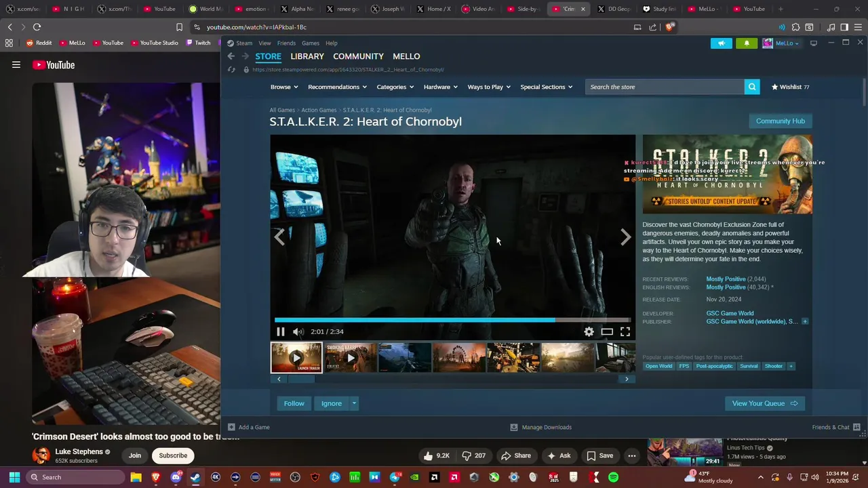Seek on the trailer progress bar
Viewport: 868px width, 488px height.
[452, 320]
